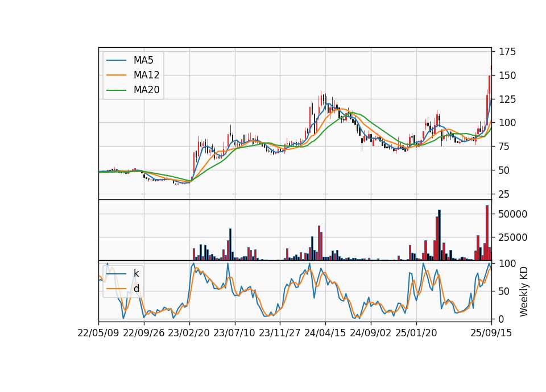Image resolution: width=546 pixels, height=392 pixels.
Task: Click the MA12 legend label
Action: pos(146,75)
